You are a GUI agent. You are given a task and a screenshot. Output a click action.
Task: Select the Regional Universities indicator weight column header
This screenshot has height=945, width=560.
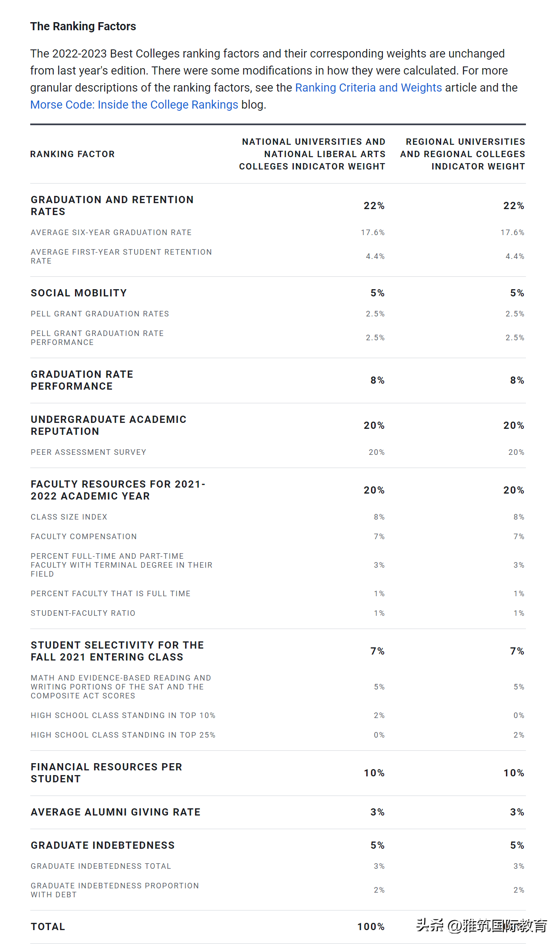462,154
